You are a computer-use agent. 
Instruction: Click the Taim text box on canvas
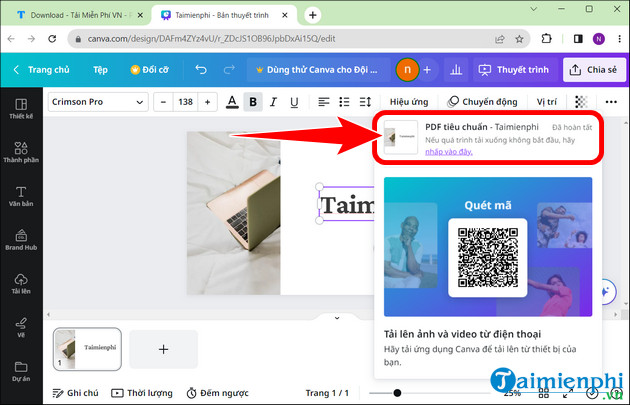coord(347,204)
